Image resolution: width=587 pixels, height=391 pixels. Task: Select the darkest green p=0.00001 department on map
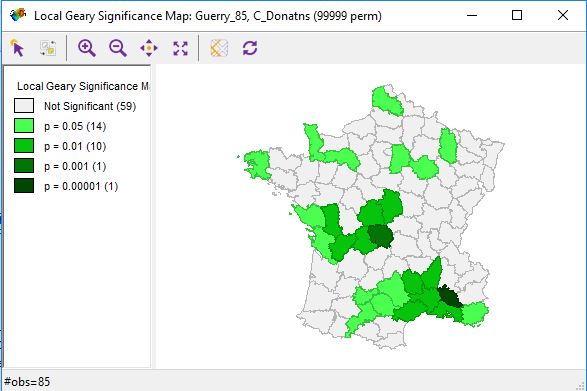pyautogui.click(x=450, y=297)
